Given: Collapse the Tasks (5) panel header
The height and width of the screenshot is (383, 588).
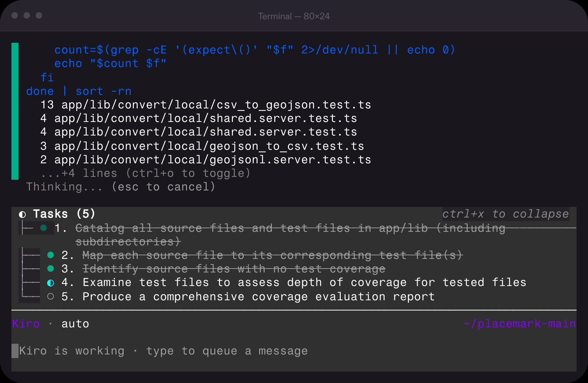Looking at the screenshot, I should pos(64,214).
